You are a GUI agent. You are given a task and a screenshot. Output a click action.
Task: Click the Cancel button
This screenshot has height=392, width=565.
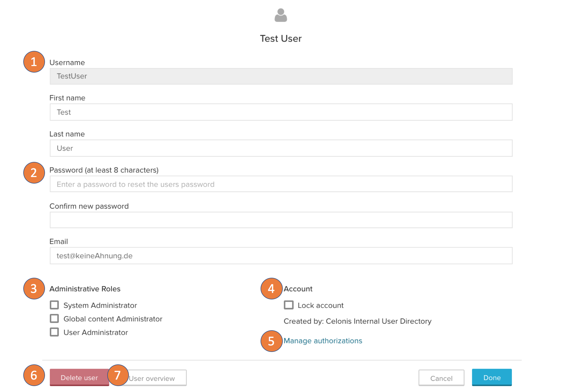441,378
